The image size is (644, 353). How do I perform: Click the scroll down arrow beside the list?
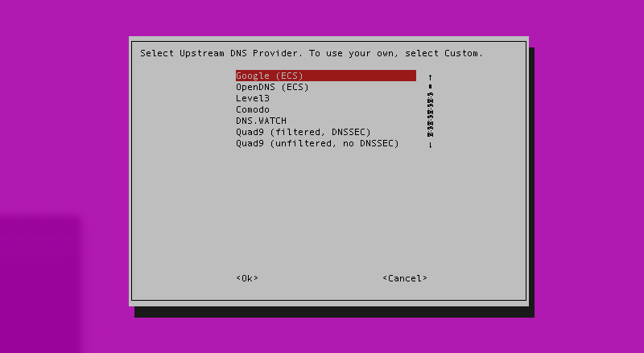[430, 145]
